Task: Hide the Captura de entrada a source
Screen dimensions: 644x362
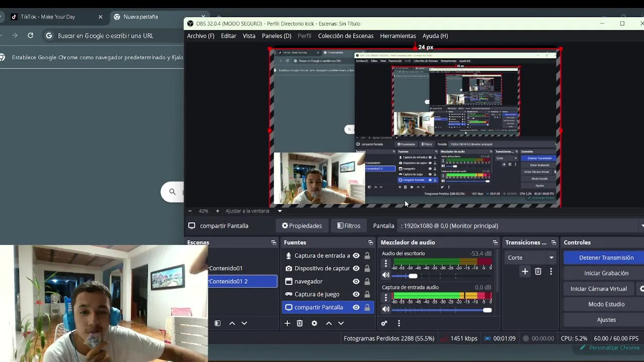Action: click(356, 255)
